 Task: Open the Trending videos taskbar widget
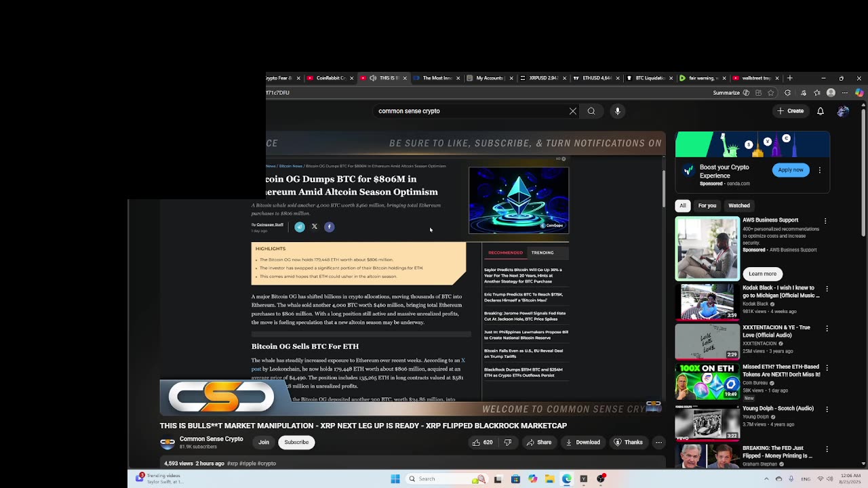159,478
